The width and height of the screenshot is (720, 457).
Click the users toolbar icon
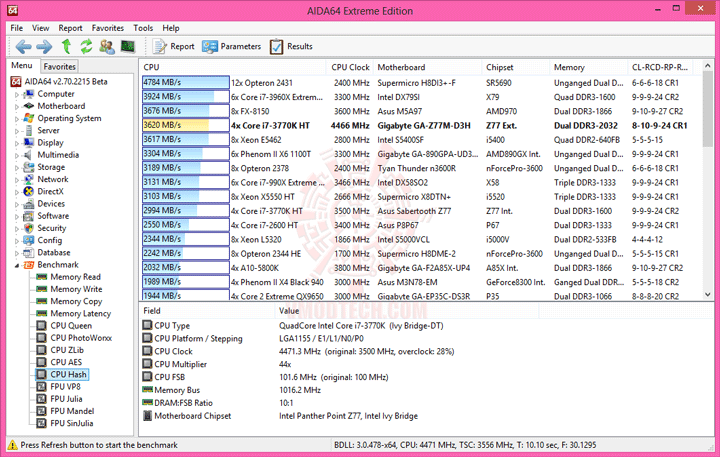(107, 46)
